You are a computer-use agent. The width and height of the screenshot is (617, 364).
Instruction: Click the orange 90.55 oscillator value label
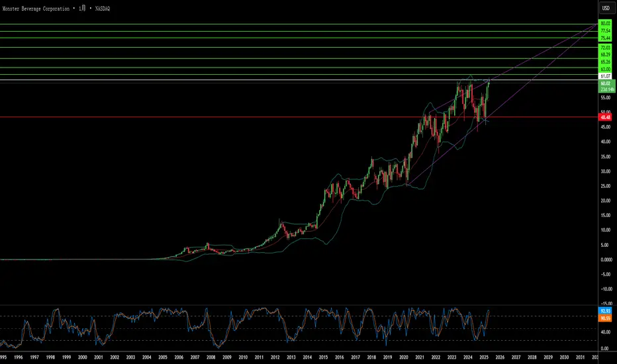[605, 318]
